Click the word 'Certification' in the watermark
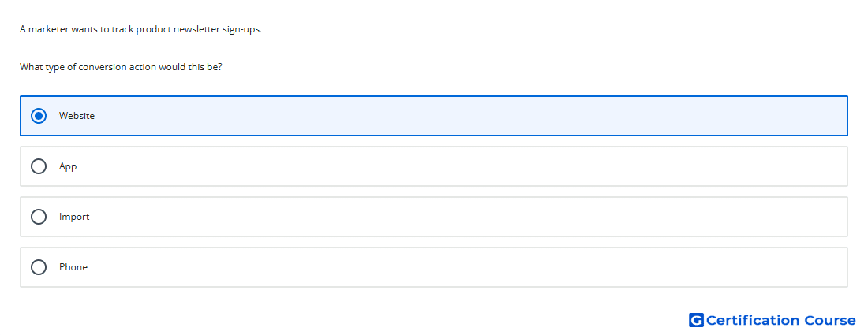The image size is (868, 335). (753, 320)
